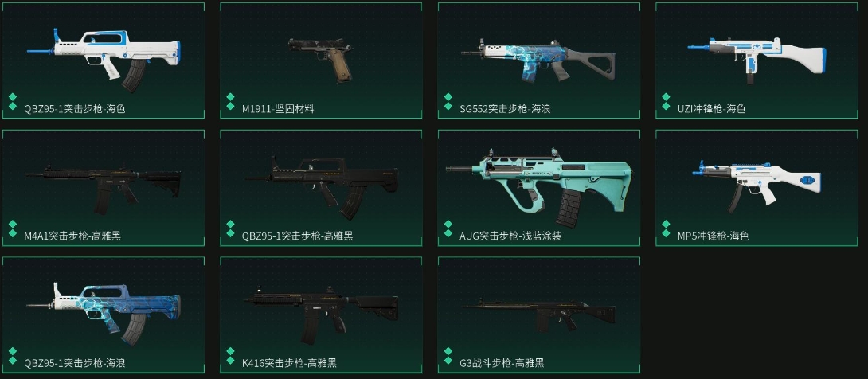Select the white QBZ95-1 海色 rifle image
This screenshot has width=868, height=379.
click(104, 60)
